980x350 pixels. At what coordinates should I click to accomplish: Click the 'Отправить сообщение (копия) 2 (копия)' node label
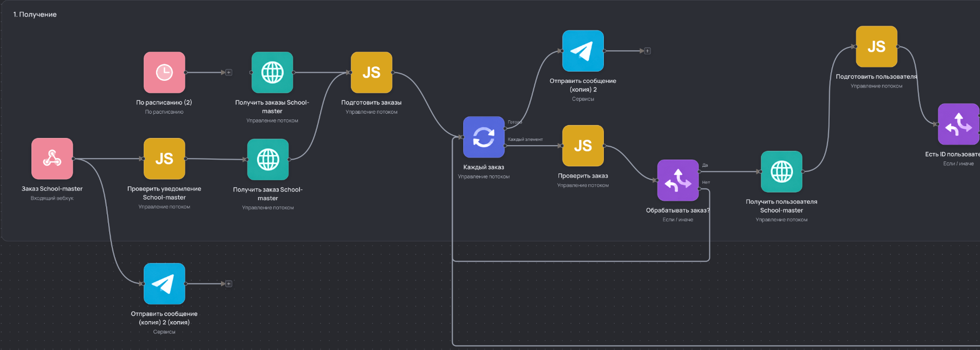coord(164,318)
